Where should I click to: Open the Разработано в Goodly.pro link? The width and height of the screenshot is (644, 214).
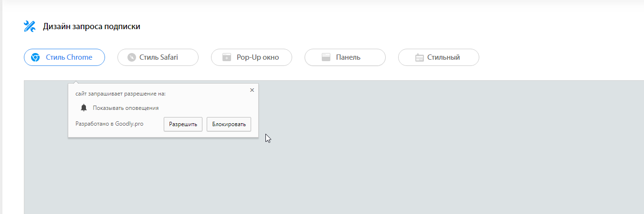pos(109,124)
